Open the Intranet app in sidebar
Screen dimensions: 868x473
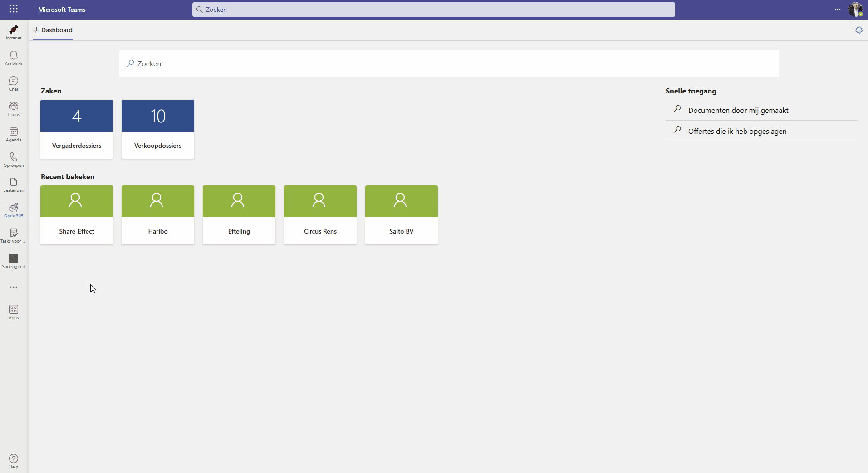(x=14, y=33)
